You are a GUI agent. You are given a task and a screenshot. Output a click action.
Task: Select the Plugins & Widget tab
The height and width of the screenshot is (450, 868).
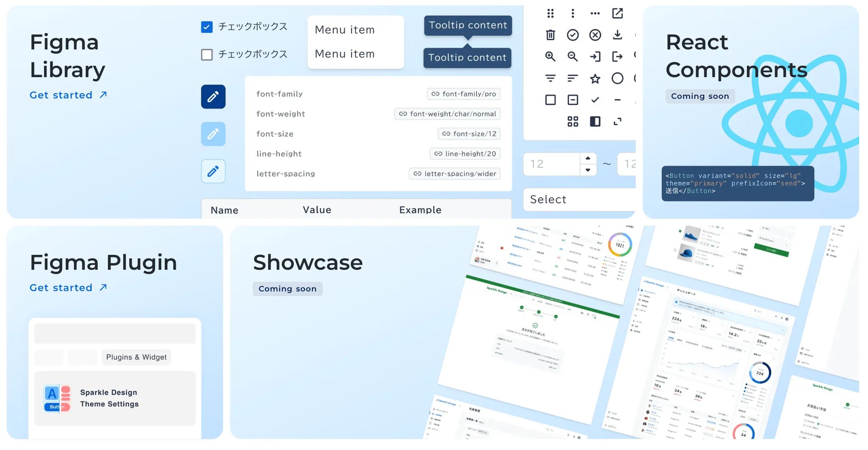pos(136,357)
